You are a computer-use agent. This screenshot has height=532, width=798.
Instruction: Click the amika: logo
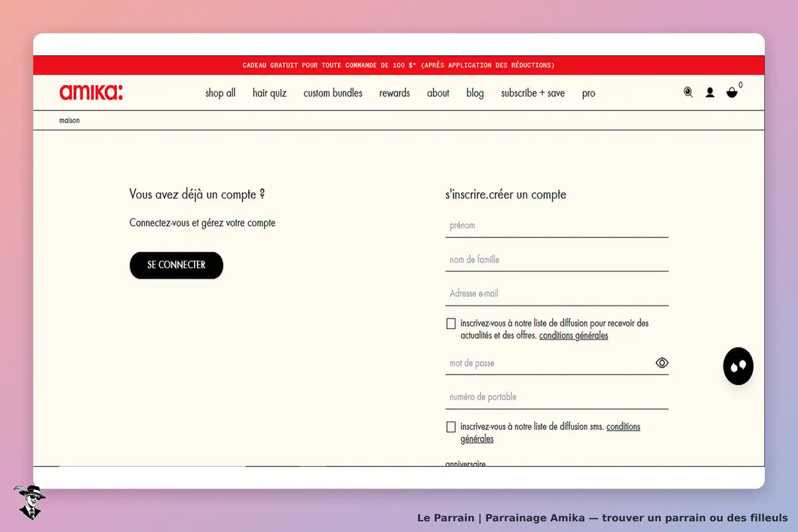pos(91,92)
